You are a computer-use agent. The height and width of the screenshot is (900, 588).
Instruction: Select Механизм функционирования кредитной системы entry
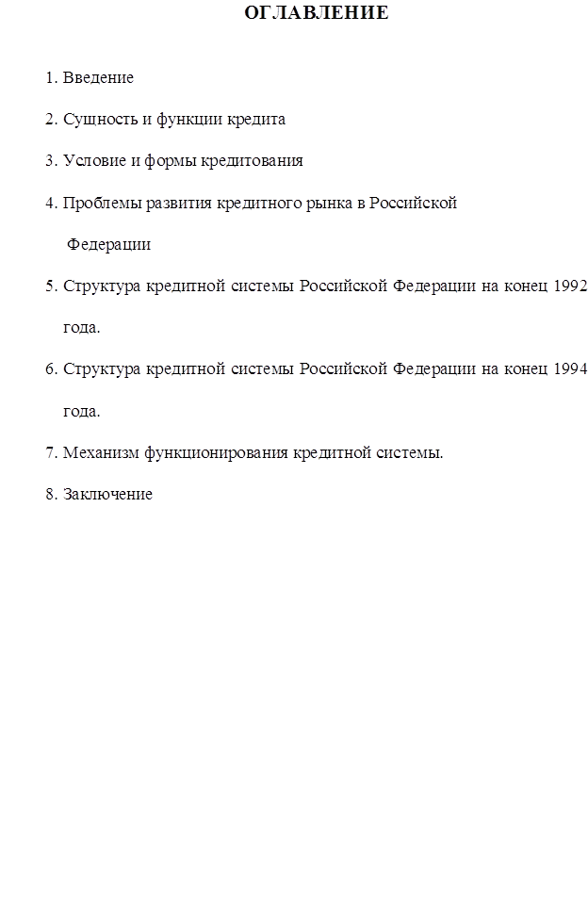253,453
